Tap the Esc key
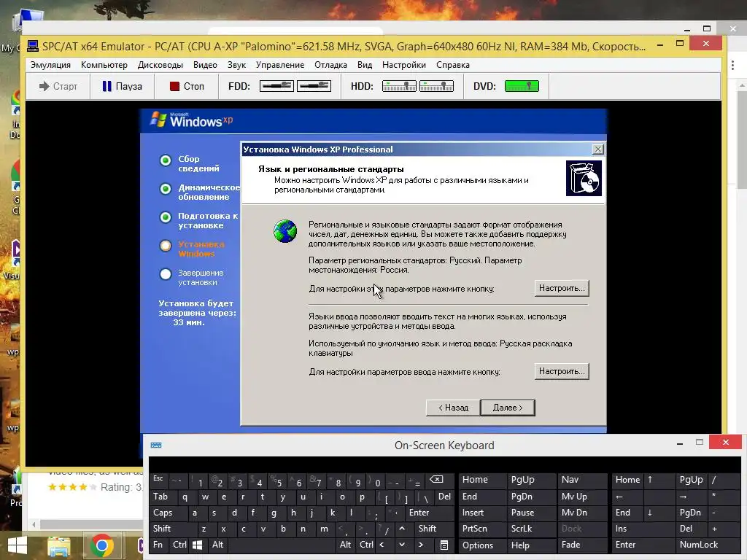 pyautogui.click(x=158, y=479)
